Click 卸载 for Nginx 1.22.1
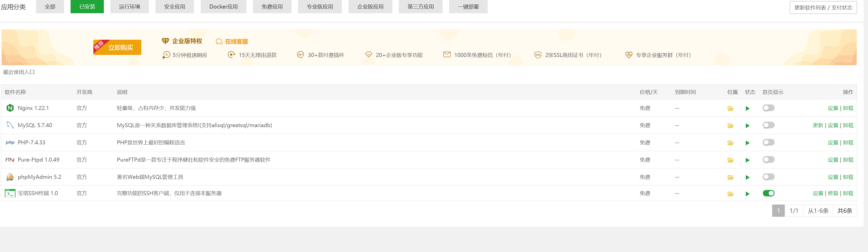This screenshot has width=868, height=252. point(848,108)
